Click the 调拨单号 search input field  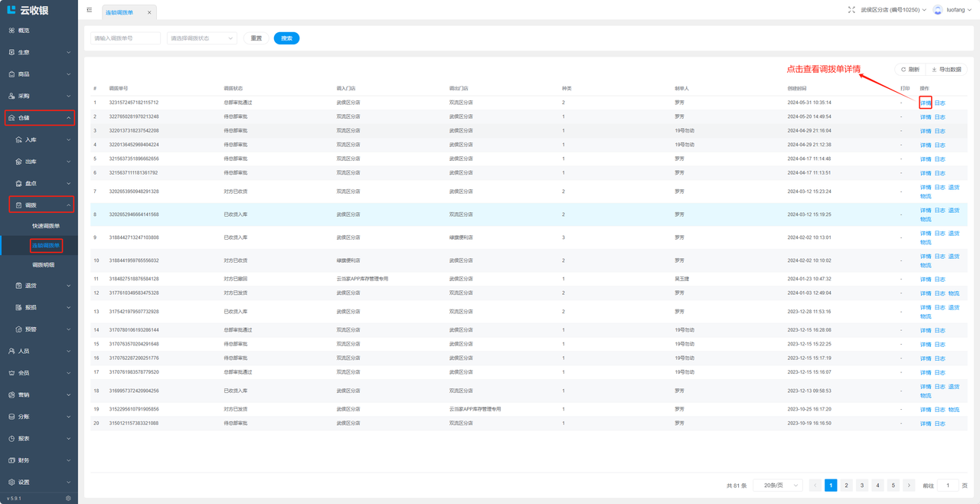[126, 38]
